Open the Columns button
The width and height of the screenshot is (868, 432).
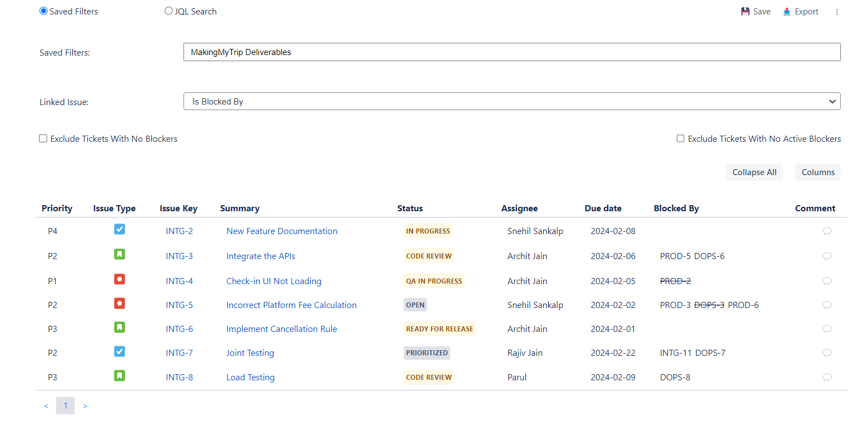pyautogui.click(x=818, y=172)
